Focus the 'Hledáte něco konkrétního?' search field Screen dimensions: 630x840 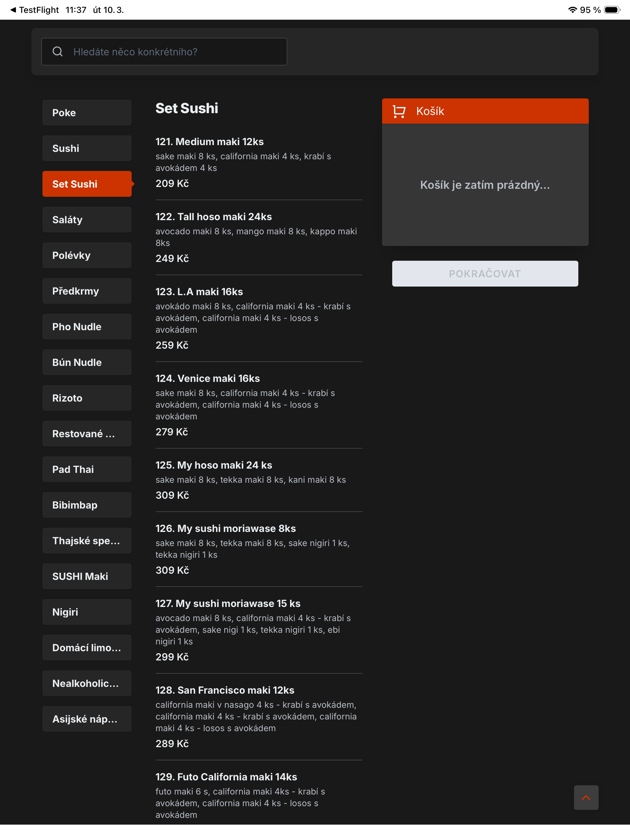click(164, 52)
